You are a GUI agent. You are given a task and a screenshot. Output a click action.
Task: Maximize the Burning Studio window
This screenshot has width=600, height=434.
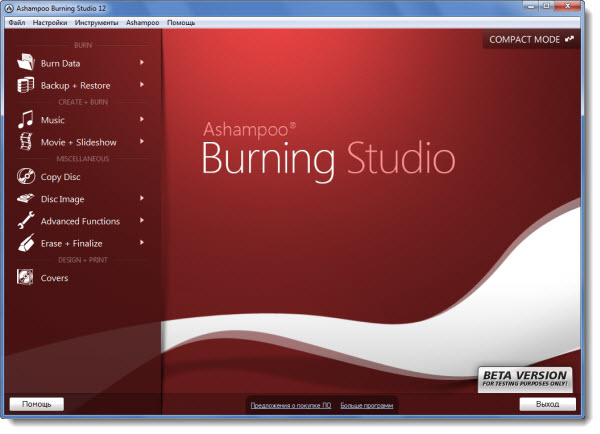point(547,6)
